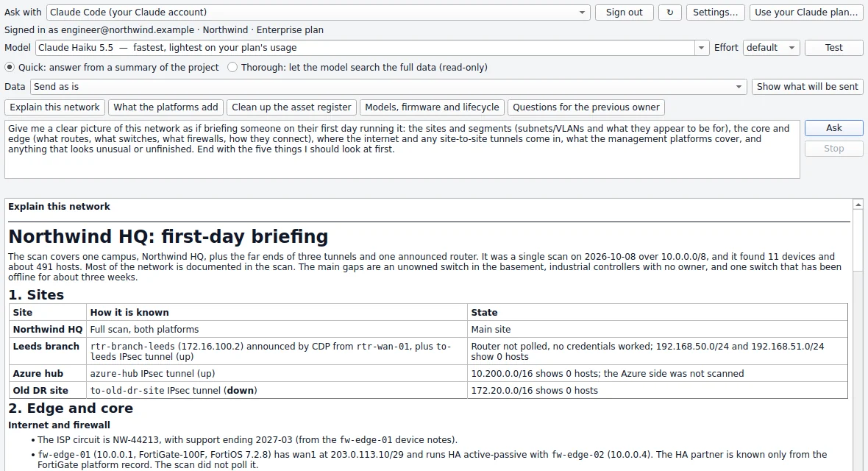
Task: Click the 'Leeds branch' table cell
Action: [x=48, y=351]
